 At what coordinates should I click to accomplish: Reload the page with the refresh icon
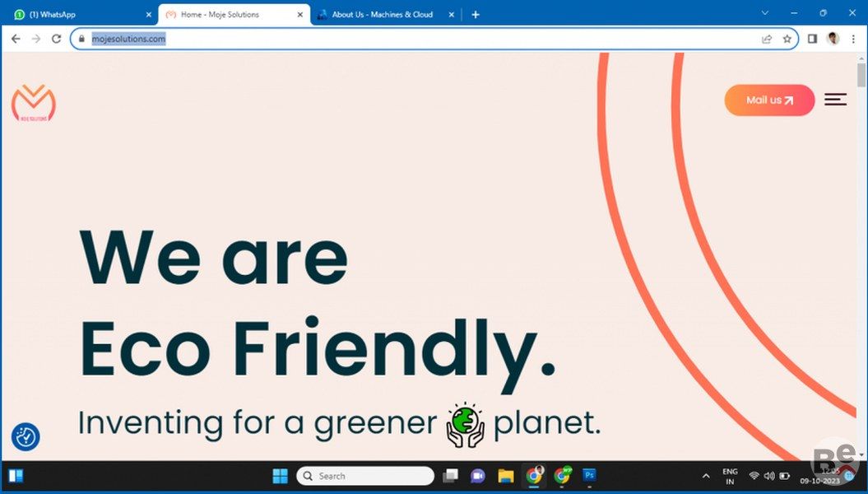tap(57, 39)
